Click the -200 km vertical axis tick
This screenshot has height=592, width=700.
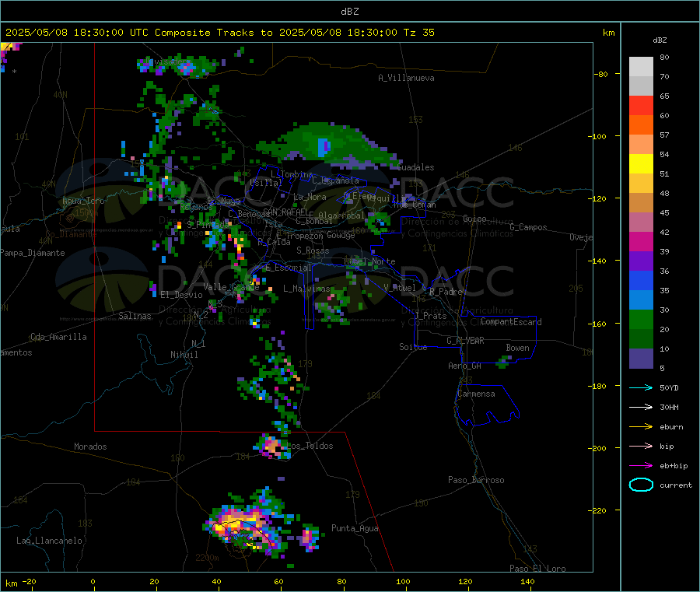(x=599, y=448)
